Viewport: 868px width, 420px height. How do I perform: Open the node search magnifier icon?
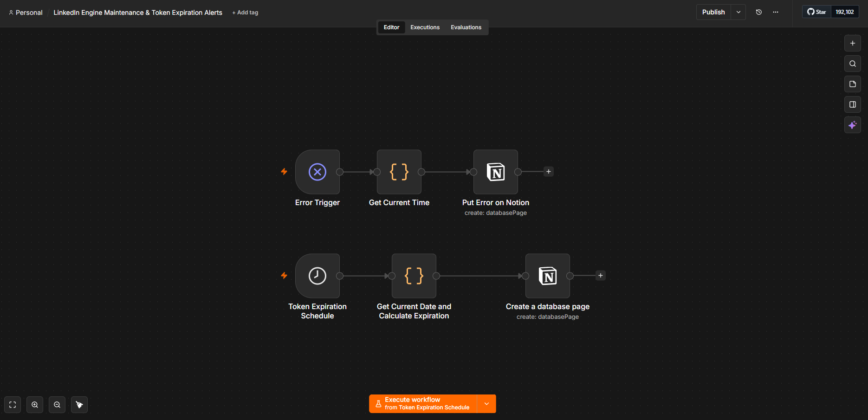[x=853, y=64]
